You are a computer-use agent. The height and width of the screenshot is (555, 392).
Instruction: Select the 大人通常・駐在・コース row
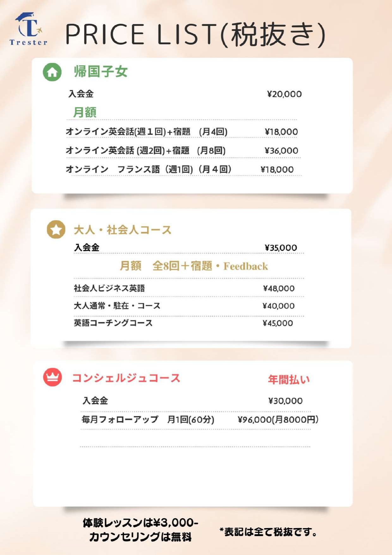tap(184, 306)
